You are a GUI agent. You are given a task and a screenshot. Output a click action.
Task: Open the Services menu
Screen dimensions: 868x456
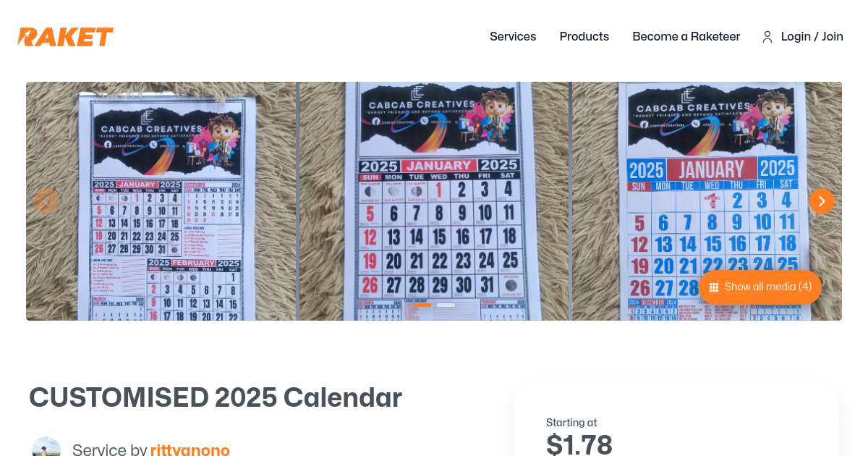(x=513, y=37)
